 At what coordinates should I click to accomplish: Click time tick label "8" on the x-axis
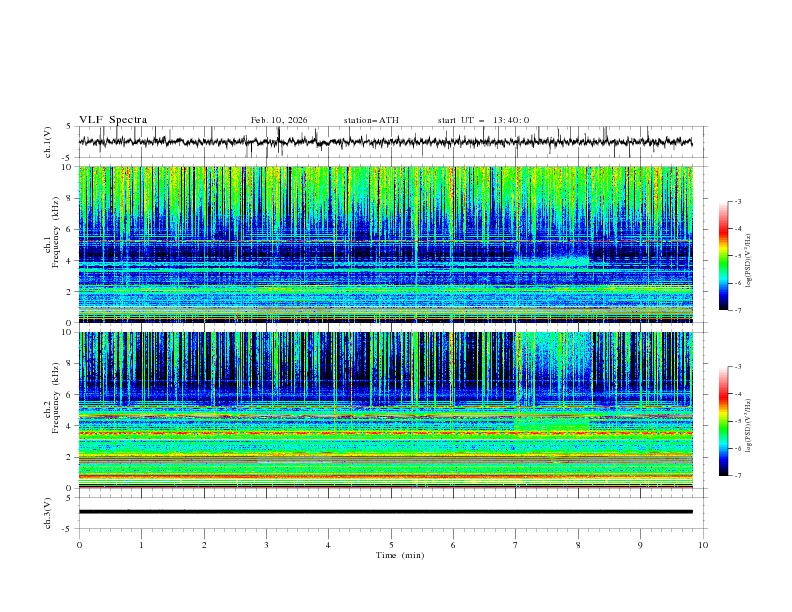[x=578, y=545]
